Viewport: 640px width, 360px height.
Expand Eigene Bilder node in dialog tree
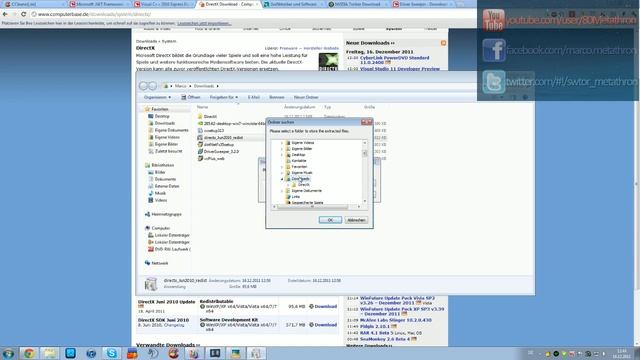(282, 149)
